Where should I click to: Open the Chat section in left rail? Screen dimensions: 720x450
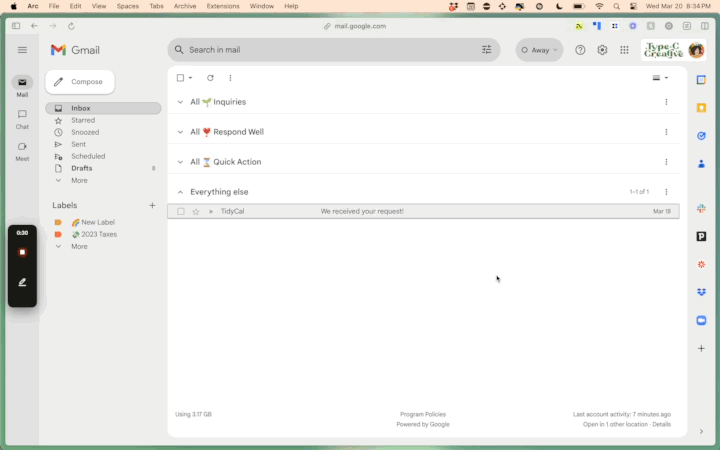coord(22,118)
